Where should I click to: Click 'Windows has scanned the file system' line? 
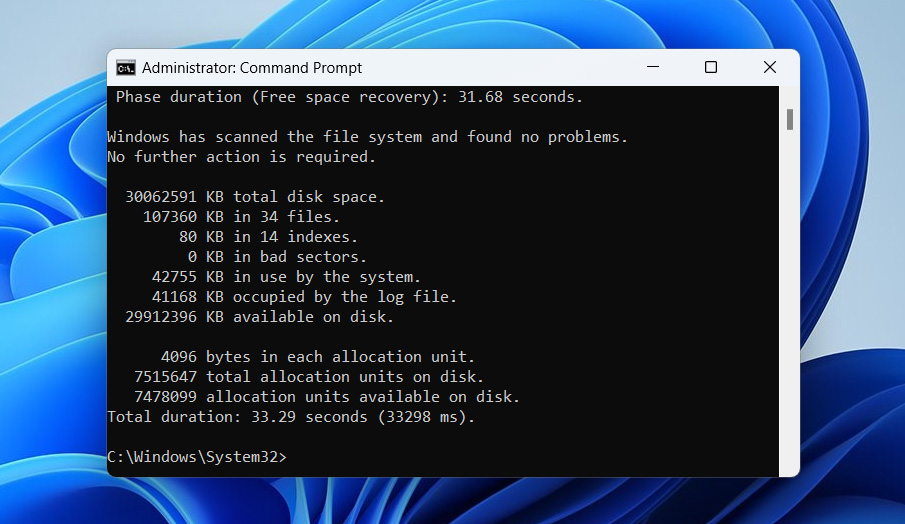[368, 137]
